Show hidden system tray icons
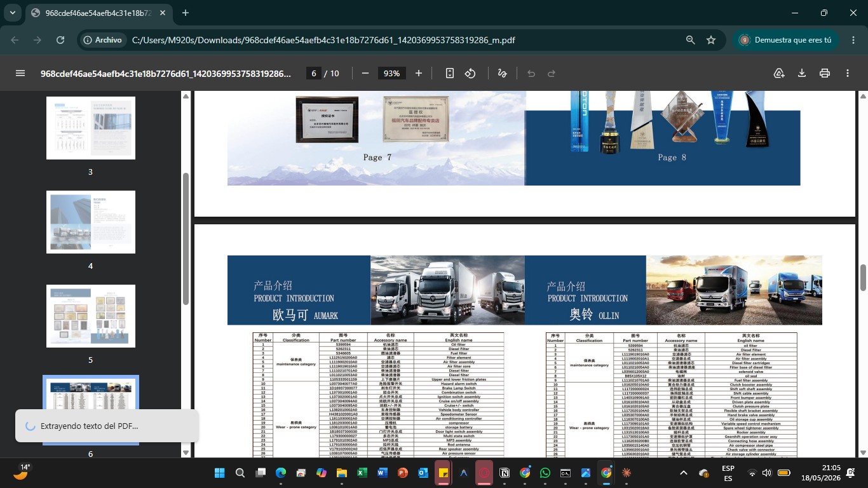 684,473
